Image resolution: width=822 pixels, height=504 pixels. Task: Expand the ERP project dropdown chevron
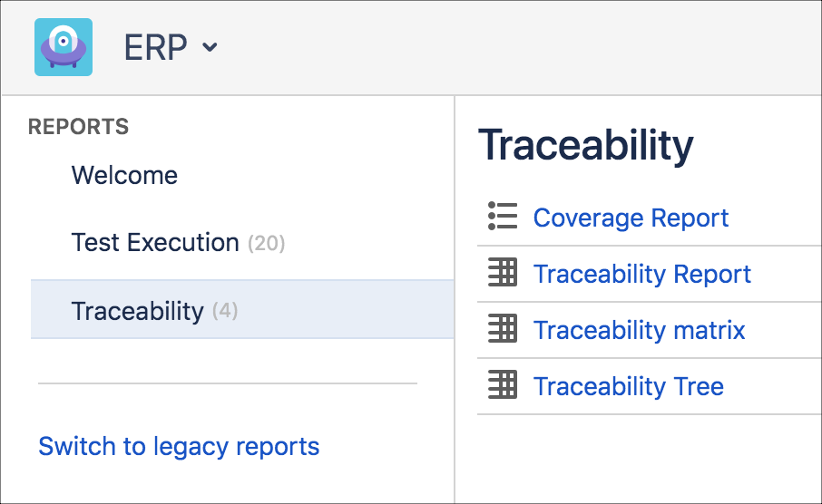tap(210, 47)
